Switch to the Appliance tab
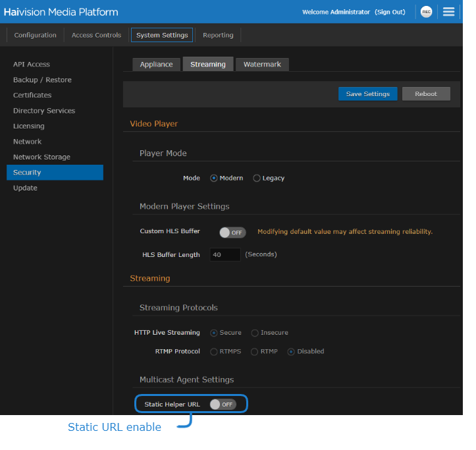Screen dimensions: 476x450 [156, 64]
